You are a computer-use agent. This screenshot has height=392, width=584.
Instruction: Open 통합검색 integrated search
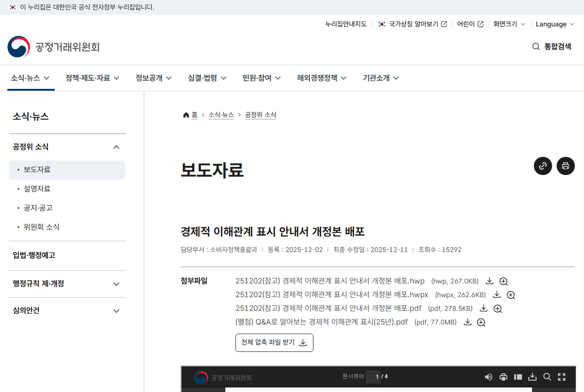pos(552,46)
